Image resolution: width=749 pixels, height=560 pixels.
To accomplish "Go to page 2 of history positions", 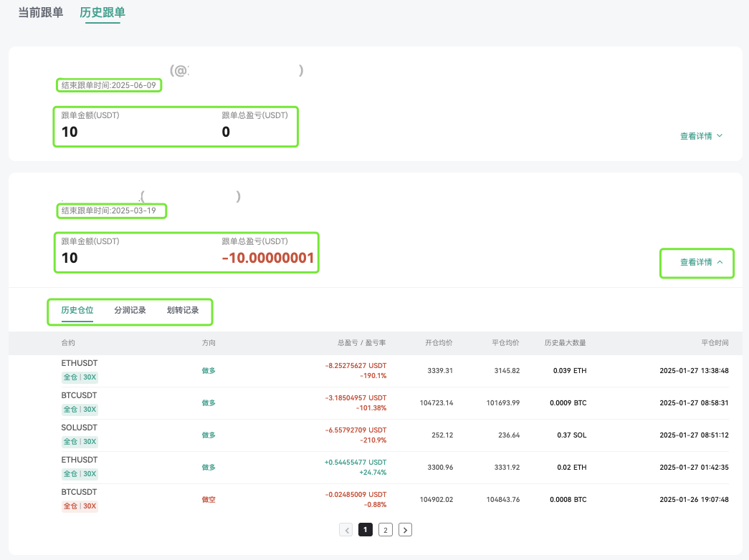I will 385,529.
